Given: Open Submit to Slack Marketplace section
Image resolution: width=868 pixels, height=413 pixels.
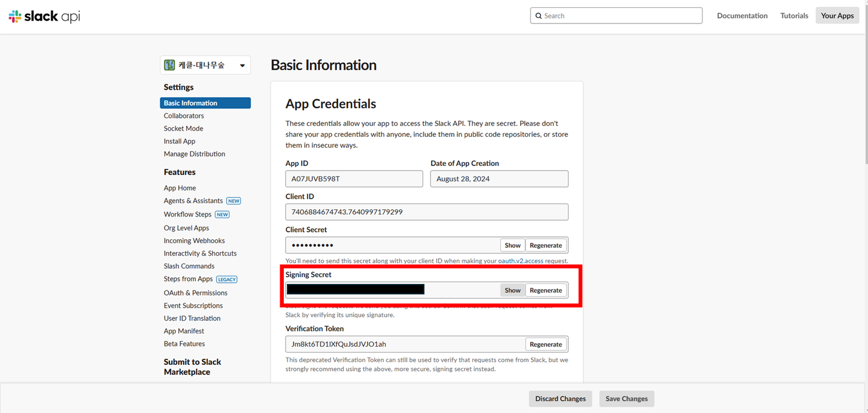Looking at the screenshot, I should pyautogui.click(x=192, y=367).
